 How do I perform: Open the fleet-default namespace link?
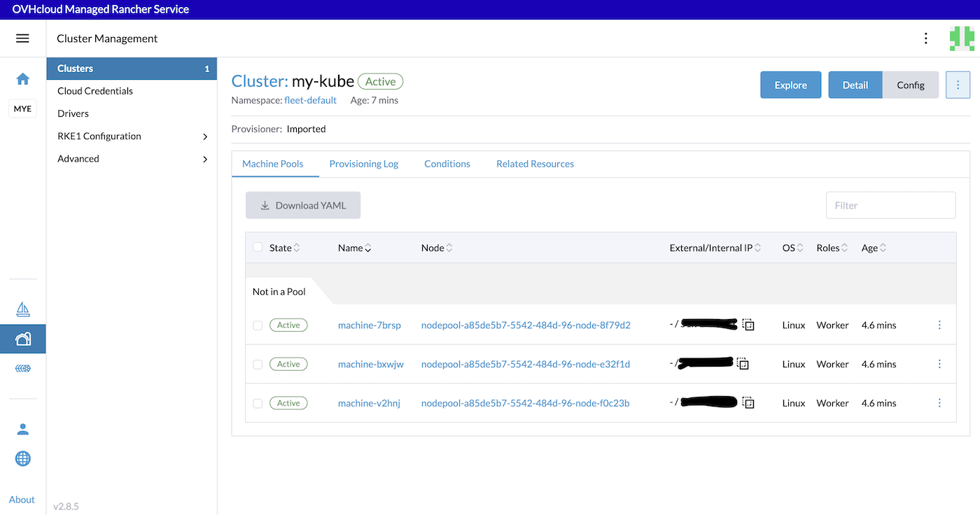[x=310, y=99]
